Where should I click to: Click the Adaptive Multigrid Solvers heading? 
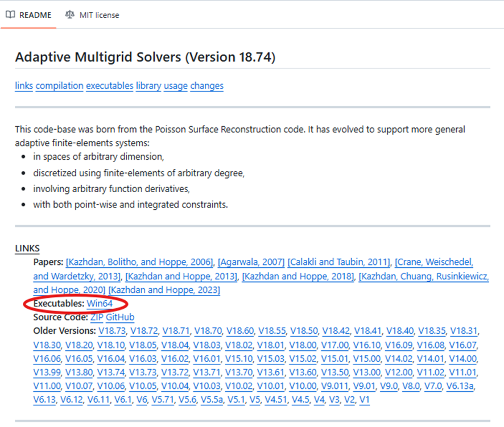[x=145, y=57]
